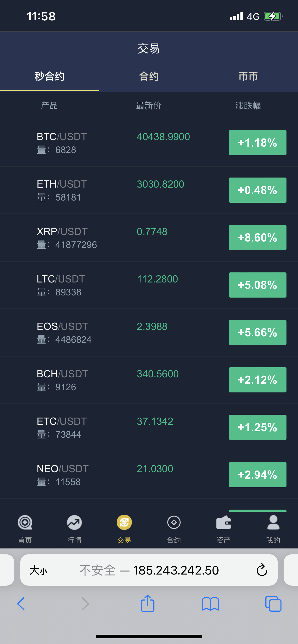Image resolution: width=298 pixels, height=644 pixels.
Task: Switch to the 合约 top tab
Action: (x=149, y=76)
